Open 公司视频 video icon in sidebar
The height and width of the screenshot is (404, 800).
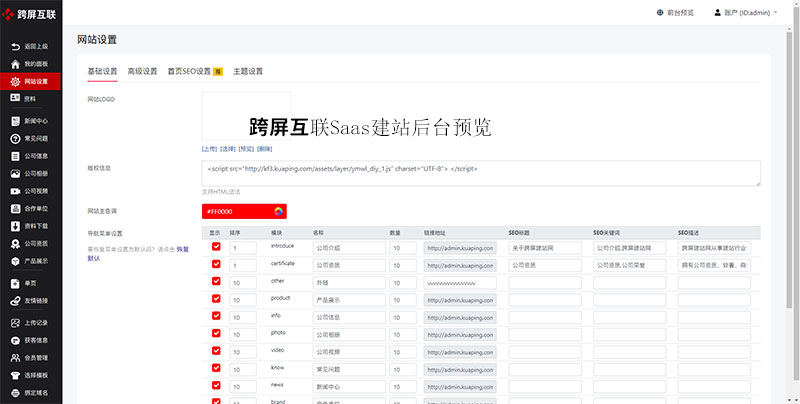[x=15, y=191]
